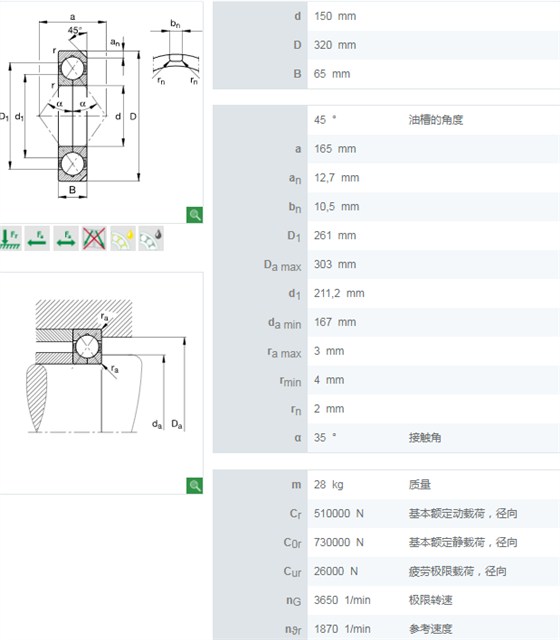Viewport: 560px width, 640px height.
Task: Select the d1 value 211,2 mm
Action: (x=339, y=293)
